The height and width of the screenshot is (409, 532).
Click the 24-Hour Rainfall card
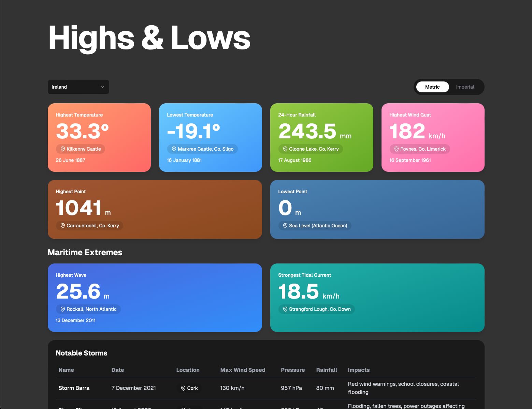click(x=321, y=137)
